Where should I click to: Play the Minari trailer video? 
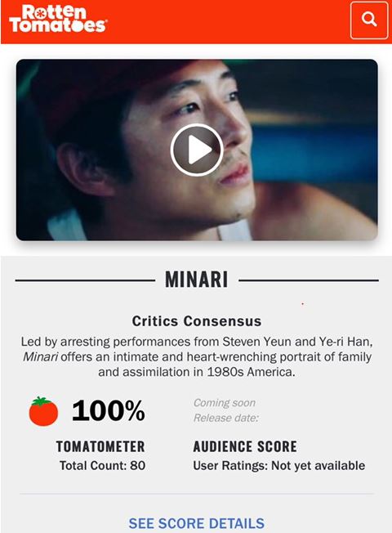(x=197, y=150)
